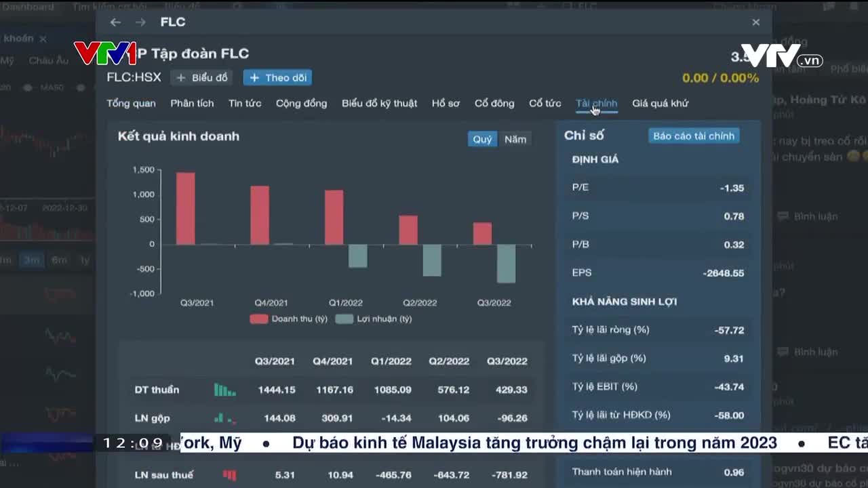Click the LN gộp sparkline icon
868x488 pixels.
pos(225,418)
